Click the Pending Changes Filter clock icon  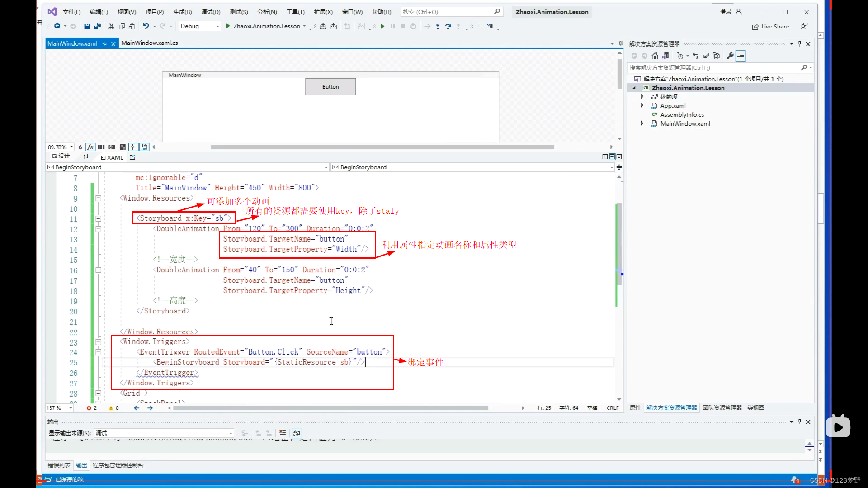tap(680, 56)
